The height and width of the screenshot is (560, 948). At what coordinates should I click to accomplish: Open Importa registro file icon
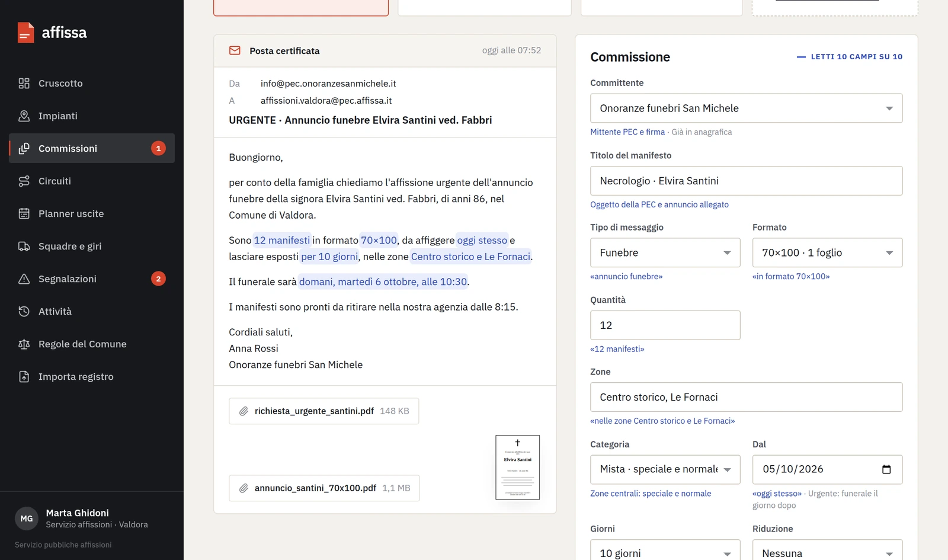(x=24, y=377)
